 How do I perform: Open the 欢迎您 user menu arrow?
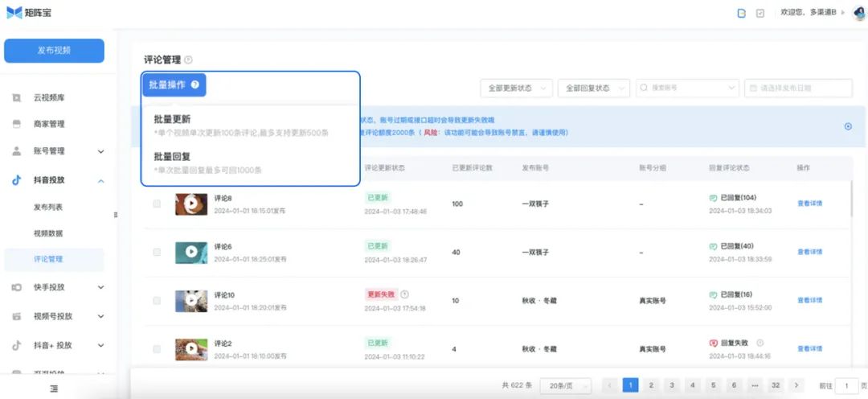click(843, 12)
